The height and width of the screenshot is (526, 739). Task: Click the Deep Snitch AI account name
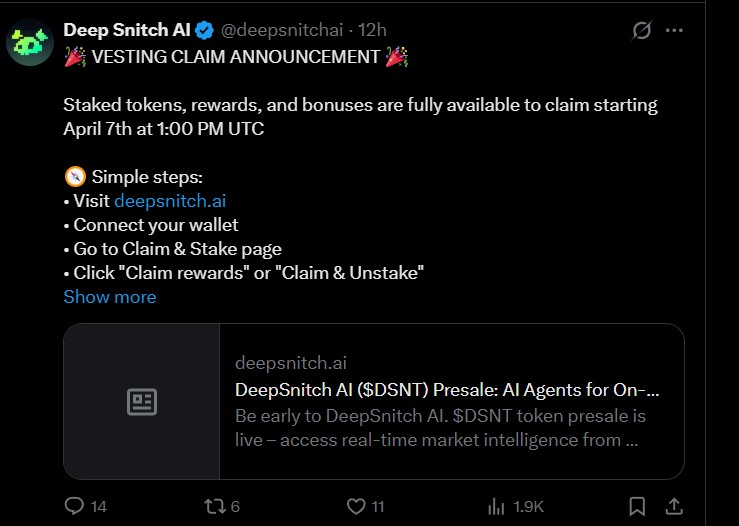(127, 30)
